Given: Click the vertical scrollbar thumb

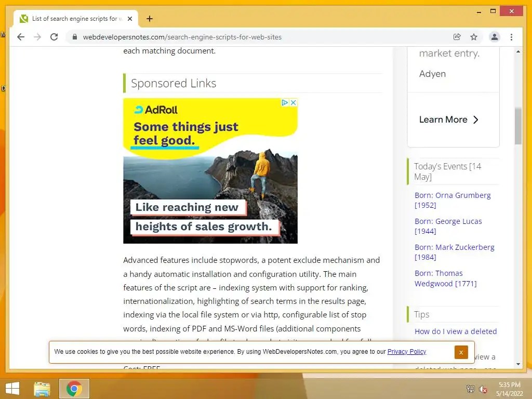Looking at the screenshot, I should pyautogui.click(x=518, y=126).
